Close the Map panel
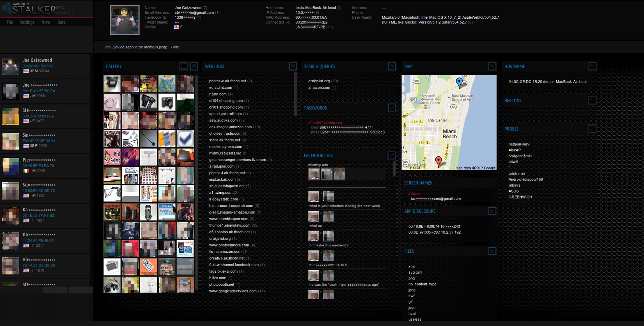644x326 pixels. point(492,66)
